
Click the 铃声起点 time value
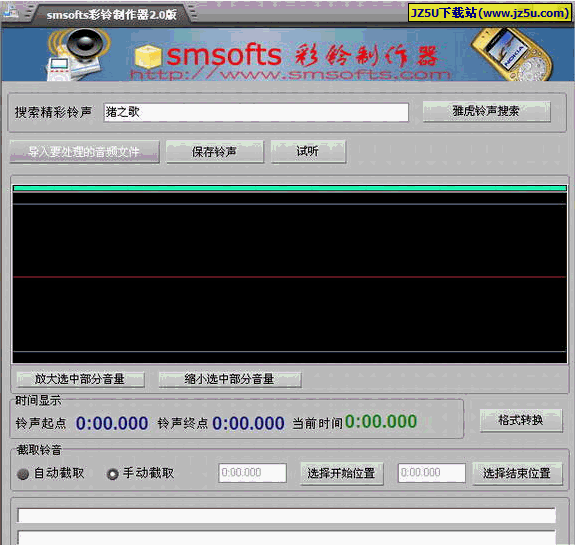[112, 423]
